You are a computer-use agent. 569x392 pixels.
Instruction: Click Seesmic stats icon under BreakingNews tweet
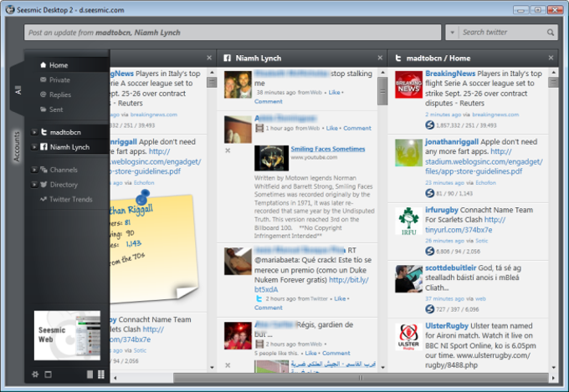pos(429,125)
